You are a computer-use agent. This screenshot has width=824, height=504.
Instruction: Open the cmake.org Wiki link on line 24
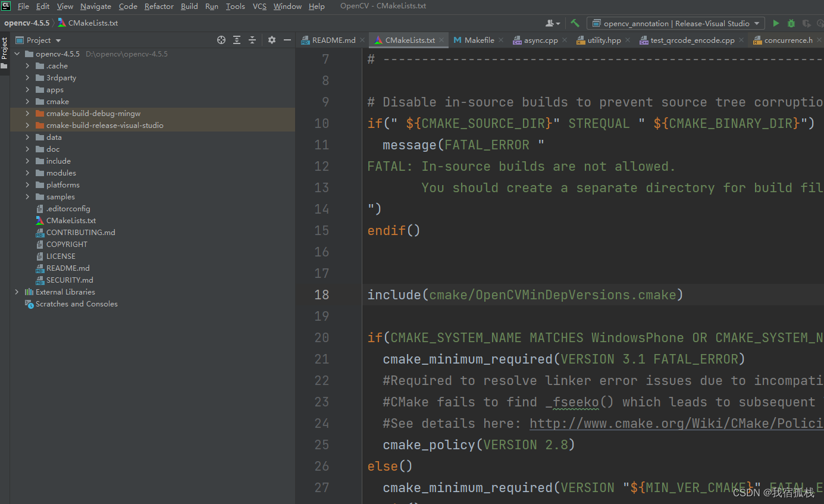(676, 424)
